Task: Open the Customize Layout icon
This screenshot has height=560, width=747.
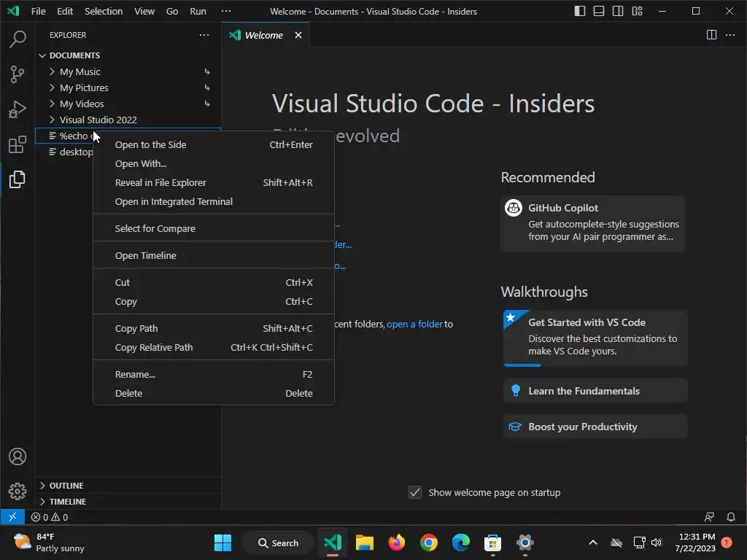Action: (637, 11)
